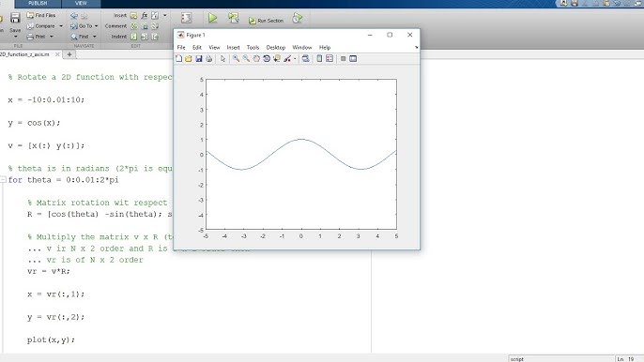The width and height of the screenshot is (644, 362).
Task: Open the Tools menu in Figure window
Action: [x=253, y=48]
